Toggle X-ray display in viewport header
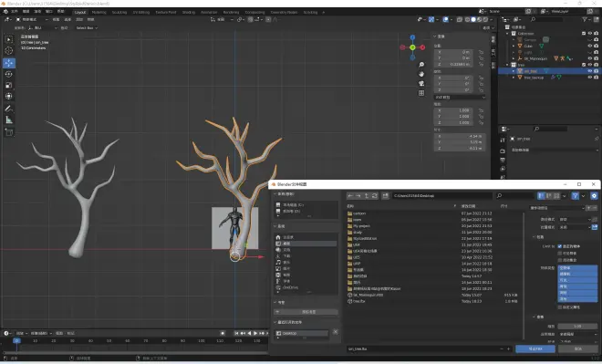This screenshot has height=364, width=602. click(460, 19)
